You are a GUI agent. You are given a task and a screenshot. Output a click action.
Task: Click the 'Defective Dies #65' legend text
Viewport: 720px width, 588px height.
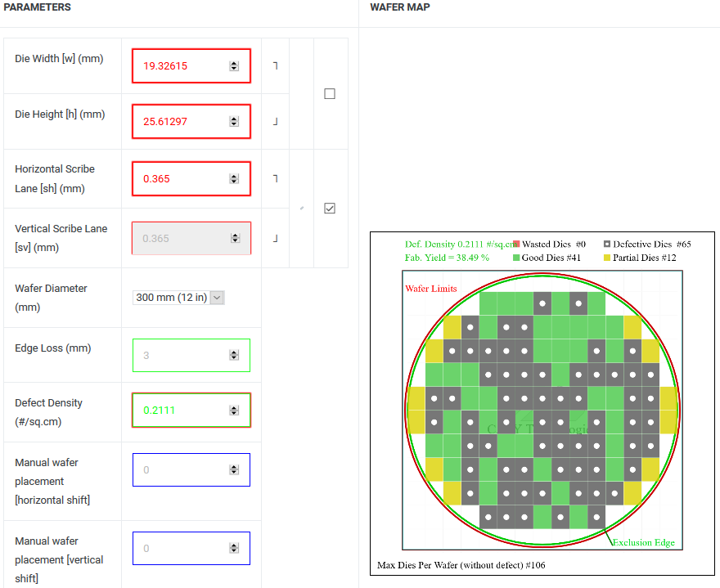pos(652,245)
